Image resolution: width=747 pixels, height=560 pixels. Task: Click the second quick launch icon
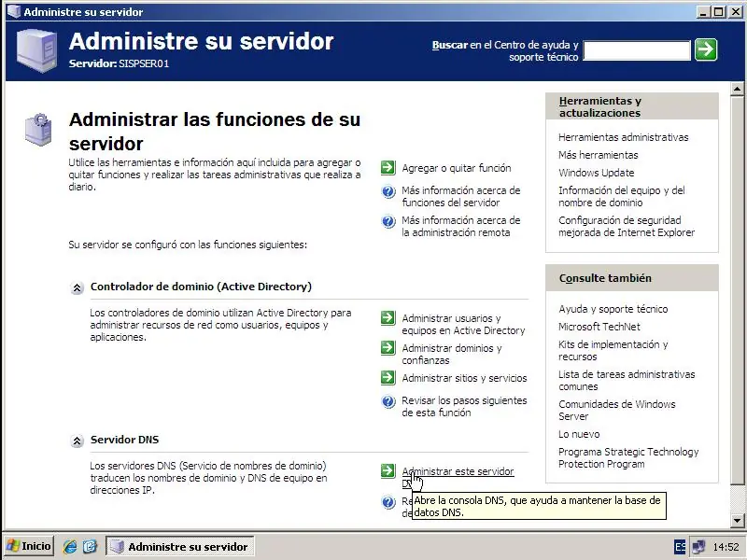90,546
